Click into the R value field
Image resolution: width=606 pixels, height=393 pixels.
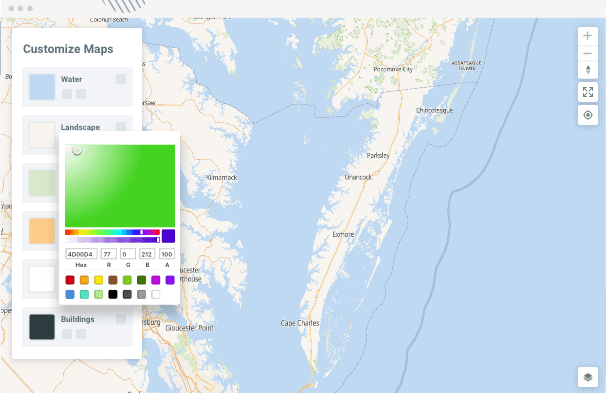[x=109, y=254]
